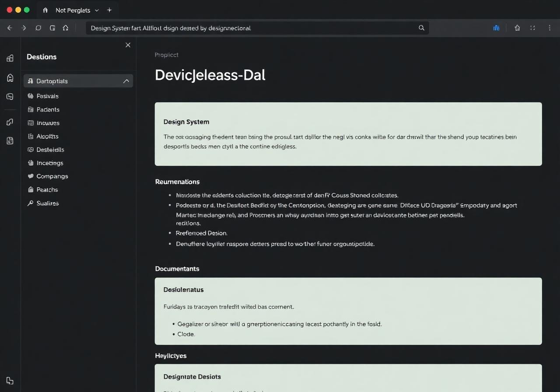Viewport: 560px width, 392px height.
Task: Click the Heylictyes section heading
Action: 171,356
